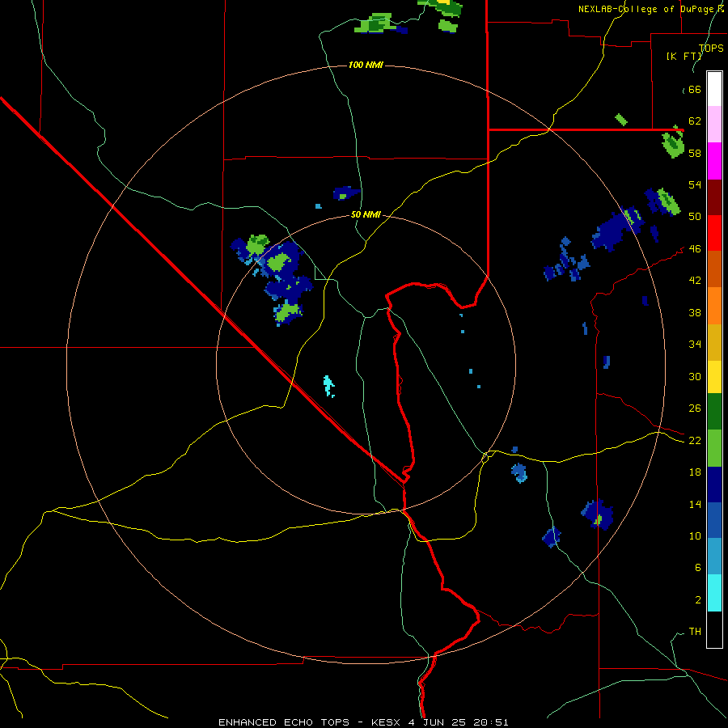Image resolution: width=728 pixels, height=728 pixels.
Task: Click the "6" legend value
Action: point(698,568)
